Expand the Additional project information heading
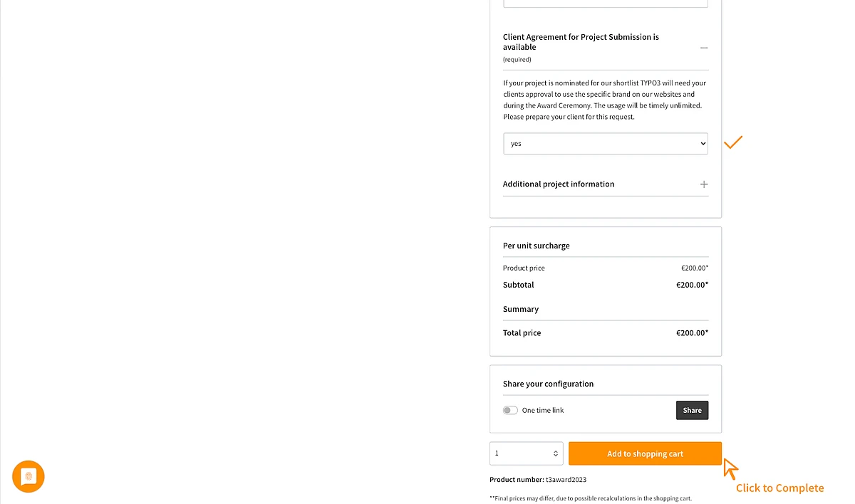 (x=559, y=184)
